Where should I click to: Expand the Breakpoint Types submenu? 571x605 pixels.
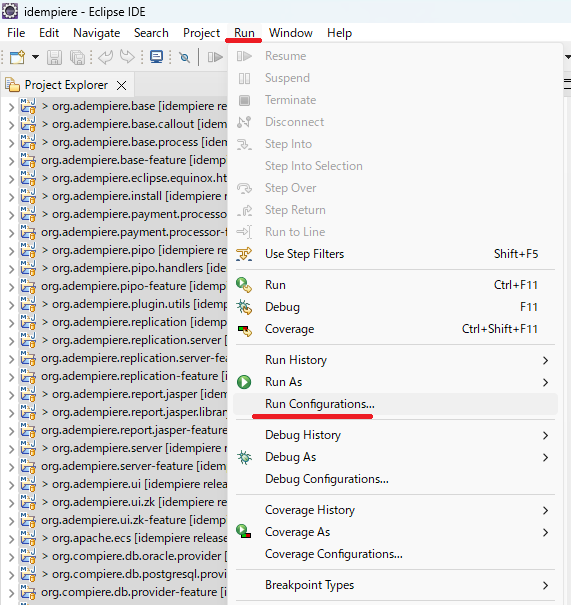click(x=395, y=585)
